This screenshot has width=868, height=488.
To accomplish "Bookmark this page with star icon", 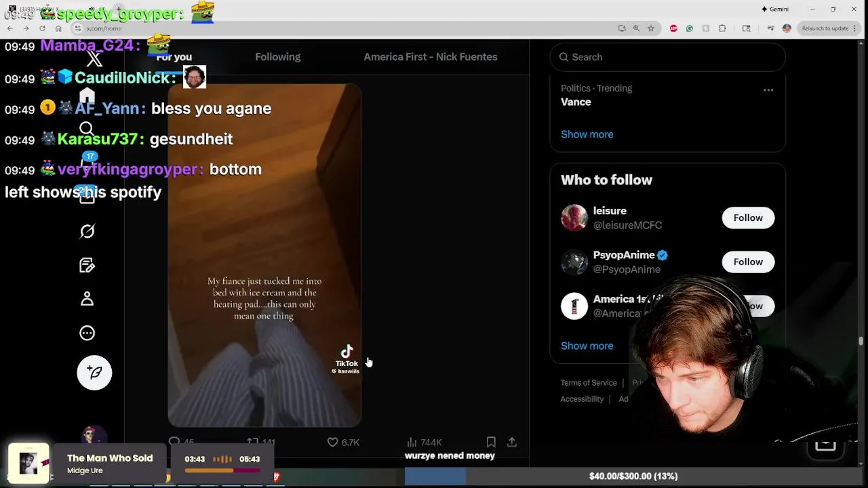I will click(x=651, y=28).
